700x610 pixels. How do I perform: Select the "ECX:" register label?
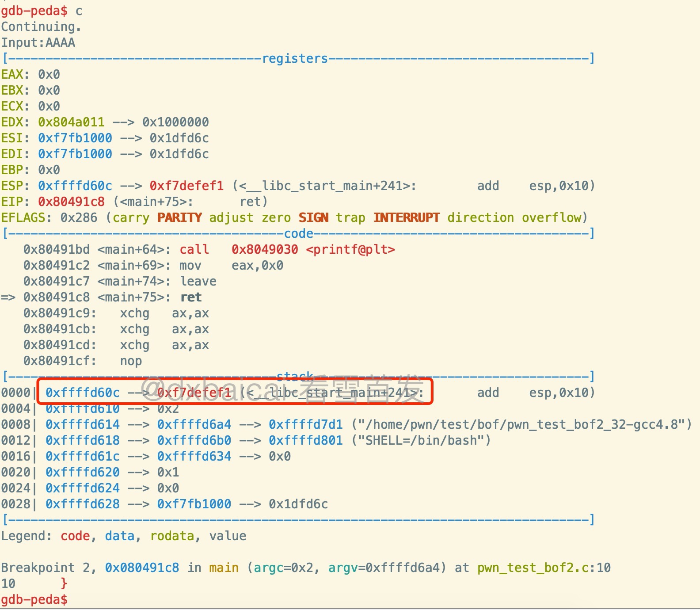pyautogui.click(x=15, y=107)
